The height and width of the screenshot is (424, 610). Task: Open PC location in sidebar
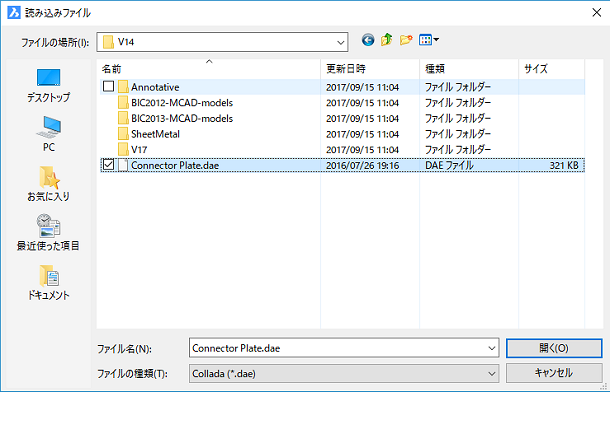click(x=49, y=134)
